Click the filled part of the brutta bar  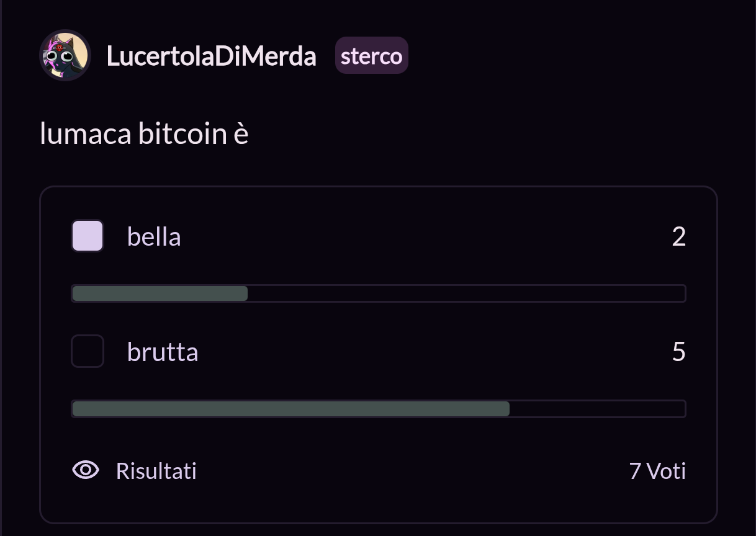click(291, 409)
